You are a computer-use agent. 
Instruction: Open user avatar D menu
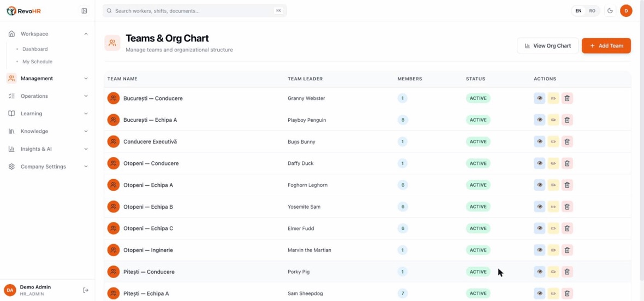point(626,11)
